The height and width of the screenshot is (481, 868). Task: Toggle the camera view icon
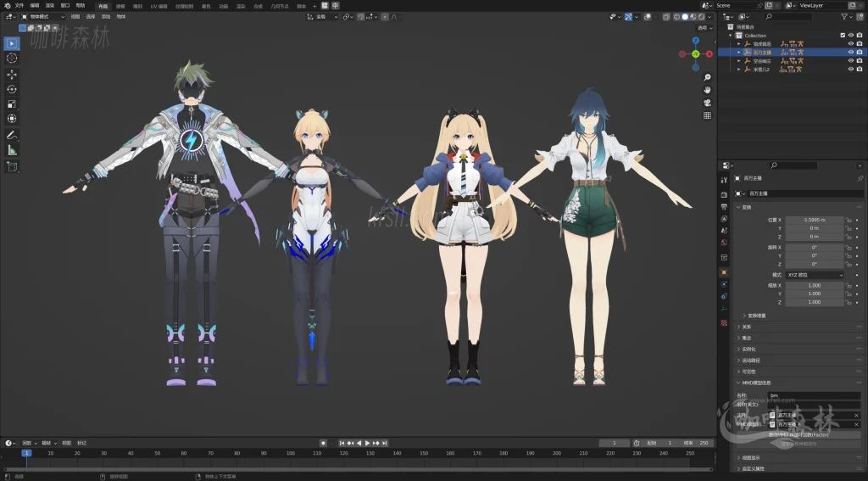(x=707, y=103)
